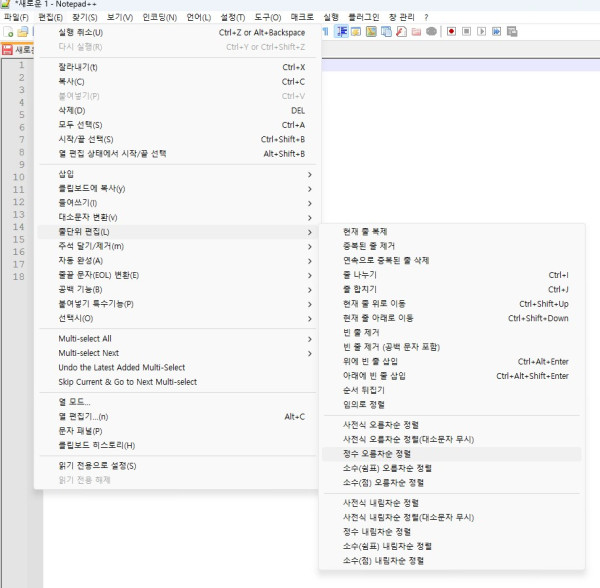Select 열 편집 상태에서 시작/끝 선택 entry
Image resolution: width=600 pixels, height=588 pixels.
[177, 154]
